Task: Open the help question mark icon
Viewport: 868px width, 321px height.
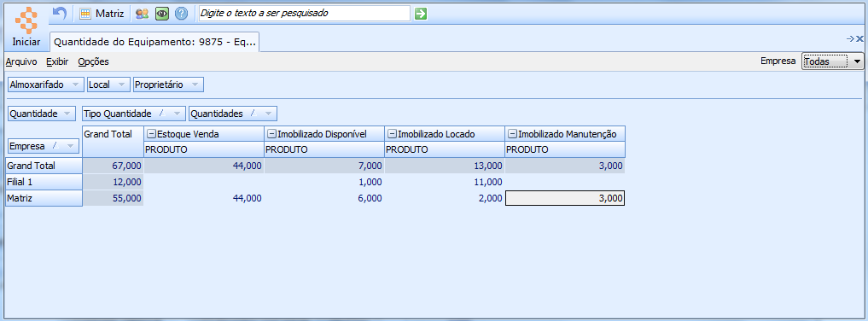Action: [x=181, y=14]
